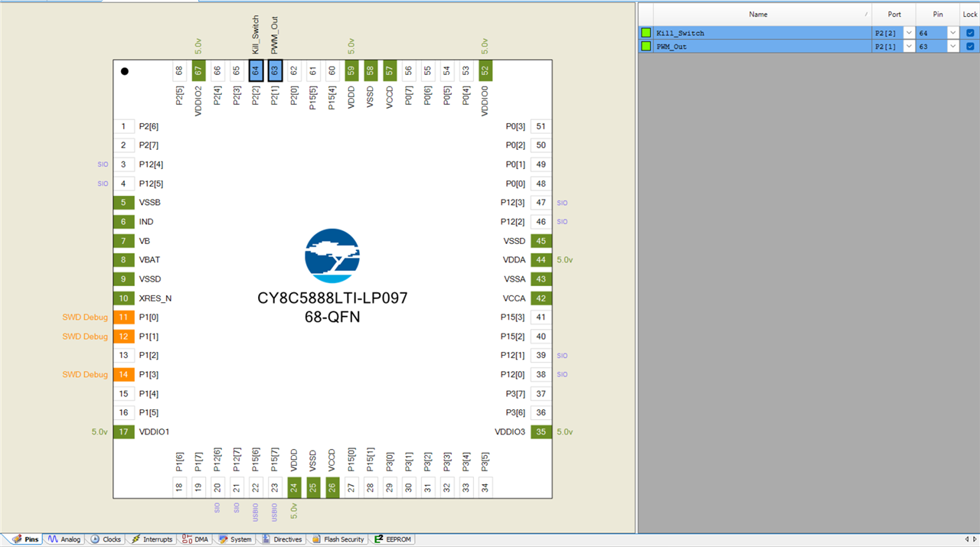Select pin 64 assigned to Kill_Switch
The height and width of the screenshot is (547, 980).
coord(256,70)
